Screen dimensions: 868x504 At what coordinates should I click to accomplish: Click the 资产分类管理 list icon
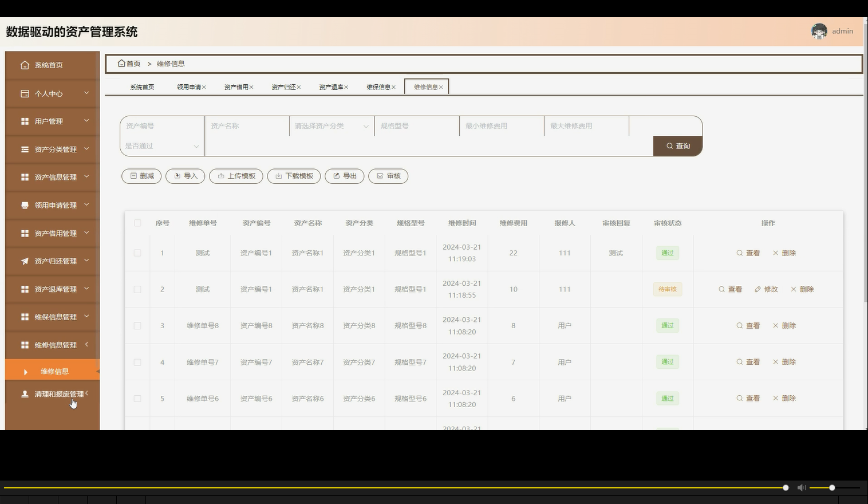tap(25, 149)
